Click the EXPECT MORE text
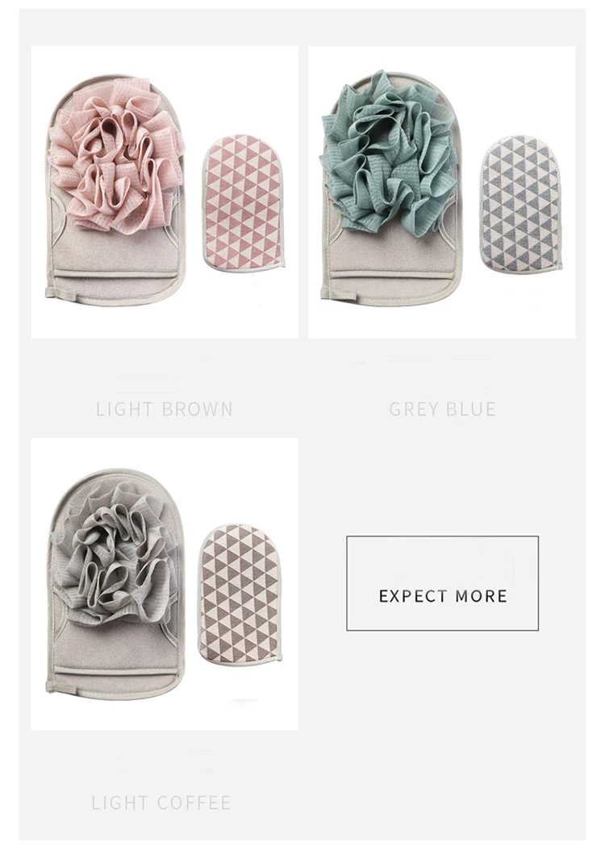605x868 pixels. pyautogui.click(x=443, y=596)
